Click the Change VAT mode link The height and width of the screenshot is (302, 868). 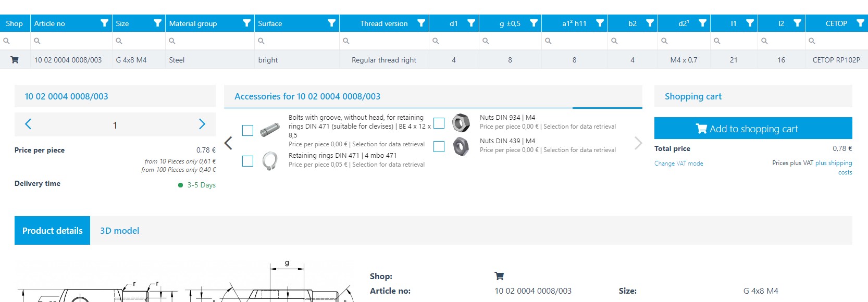pyautogui.click(x=678, y=163)
